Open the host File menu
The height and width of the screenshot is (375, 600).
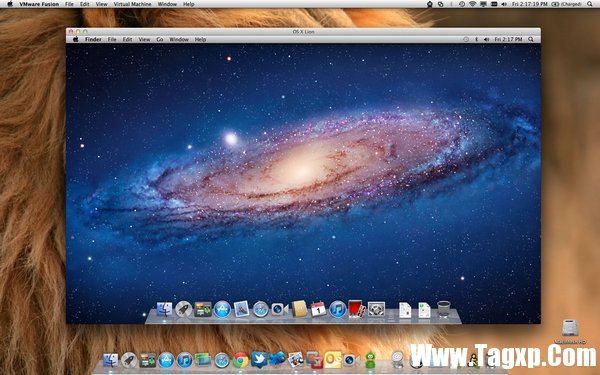69,4
